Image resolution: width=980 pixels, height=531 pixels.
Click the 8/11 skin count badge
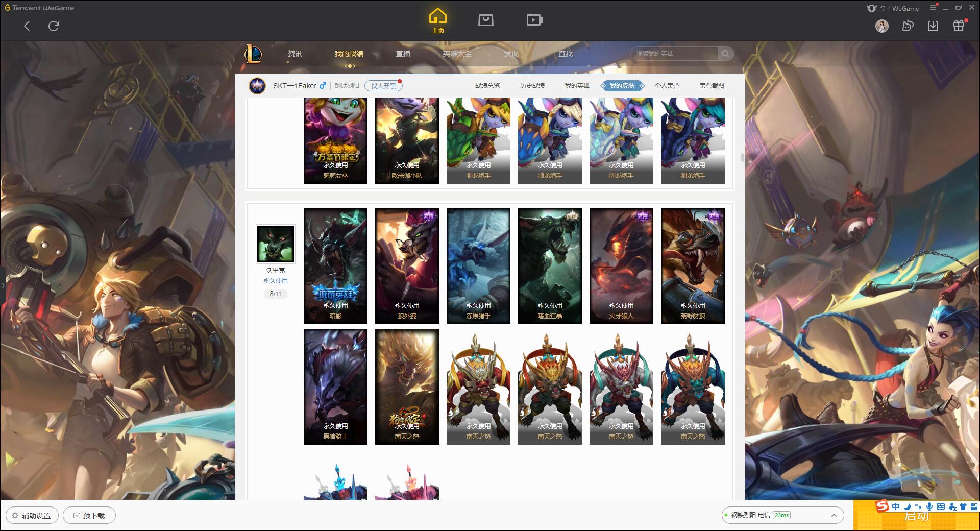tap(276, 294)
